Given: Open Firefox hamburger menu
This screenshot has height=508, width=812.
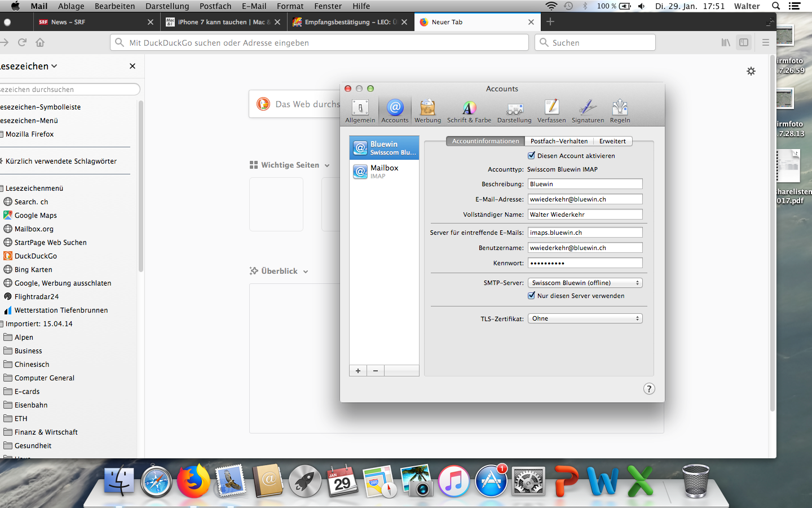Looking at the screenshot, I should point(766,42).
